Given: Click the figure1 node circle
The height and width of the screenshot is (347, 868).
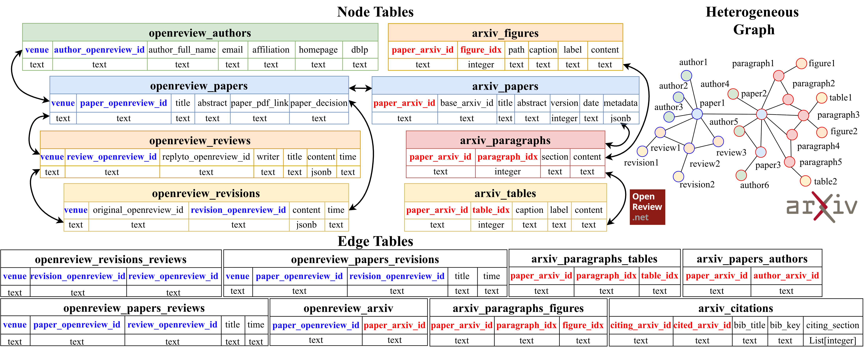Looking at the screenshot, I should pyautogui.click(x=802, y=63).
